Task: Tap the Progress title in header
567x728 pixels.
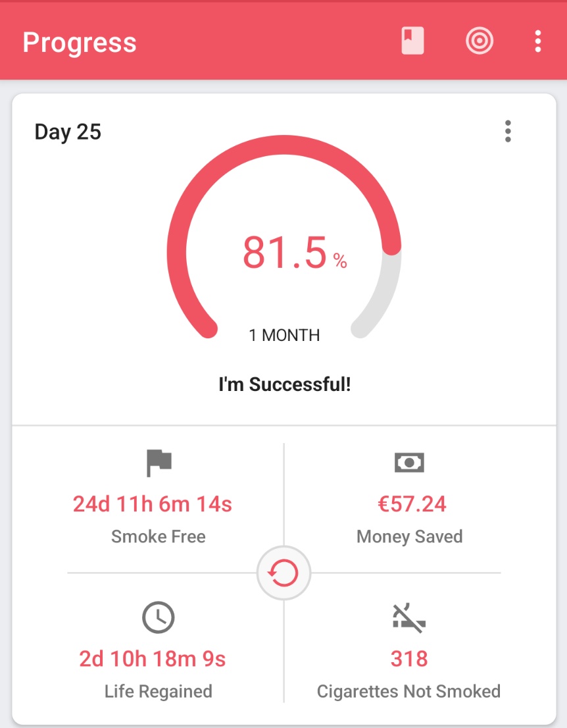Action: [x=80, y=43]
